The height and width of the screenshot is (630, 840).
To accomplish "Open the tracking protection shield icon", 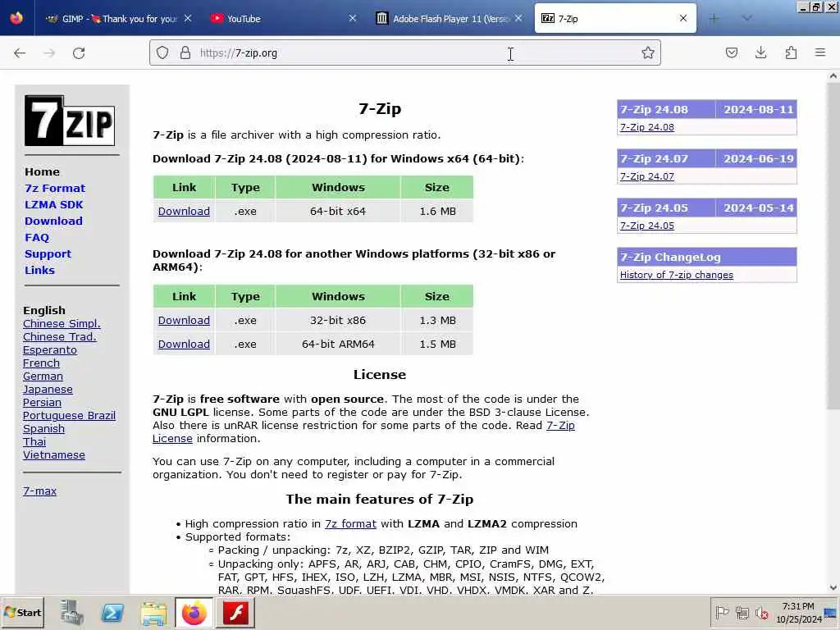I will [x=162, y=52].
